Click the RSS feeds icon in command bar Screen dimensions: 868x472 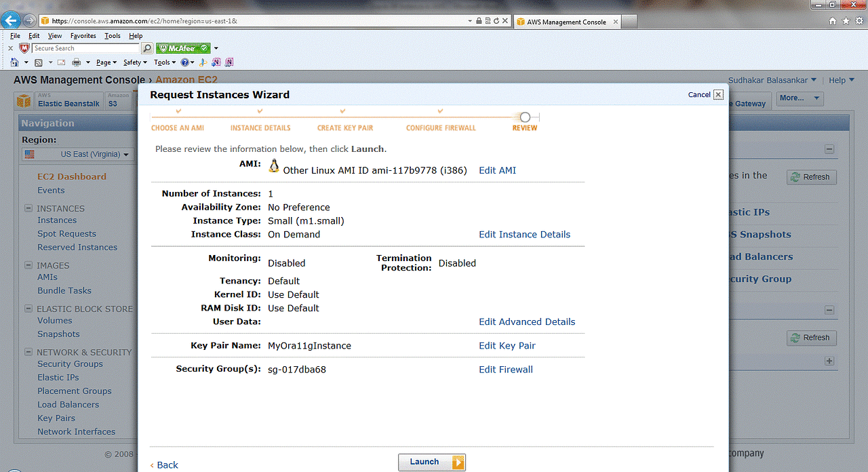point(39,62)
